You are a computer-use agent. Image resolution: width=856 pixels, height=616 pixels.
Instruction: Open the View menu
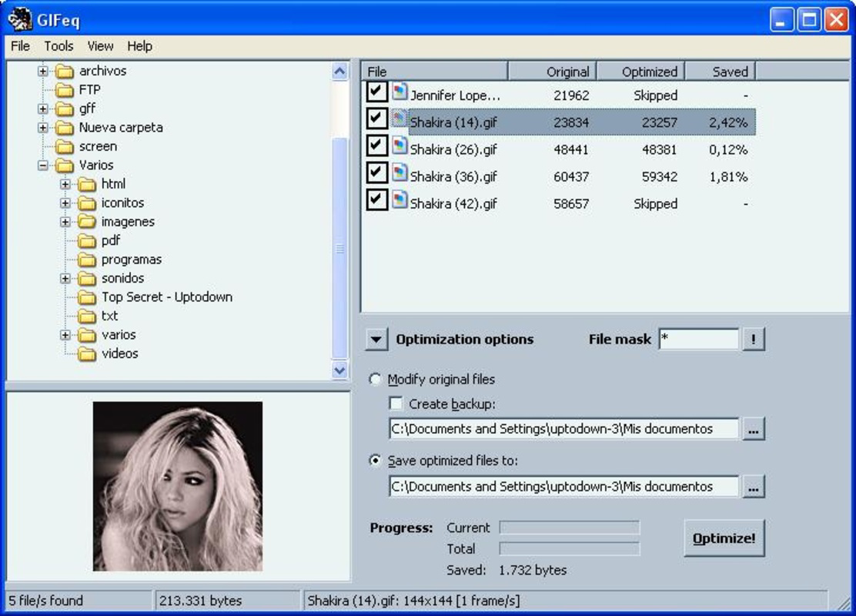[100, 46]
